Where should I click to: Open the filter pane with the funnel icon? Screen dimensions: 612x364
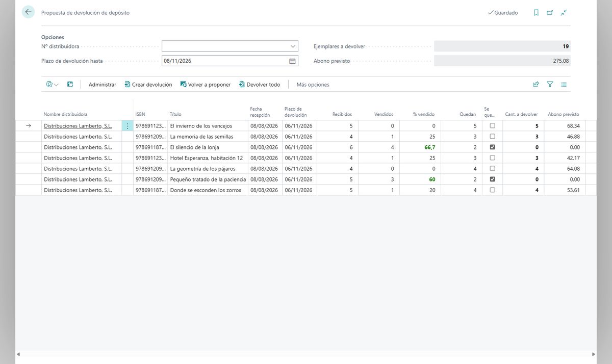click(550, 85)
